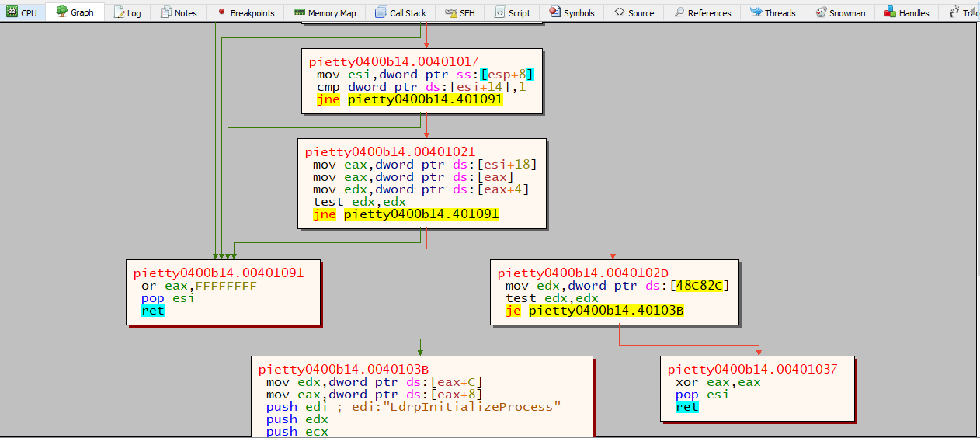Open the Symbols tab
980x438 pixels.
(572, 12)
